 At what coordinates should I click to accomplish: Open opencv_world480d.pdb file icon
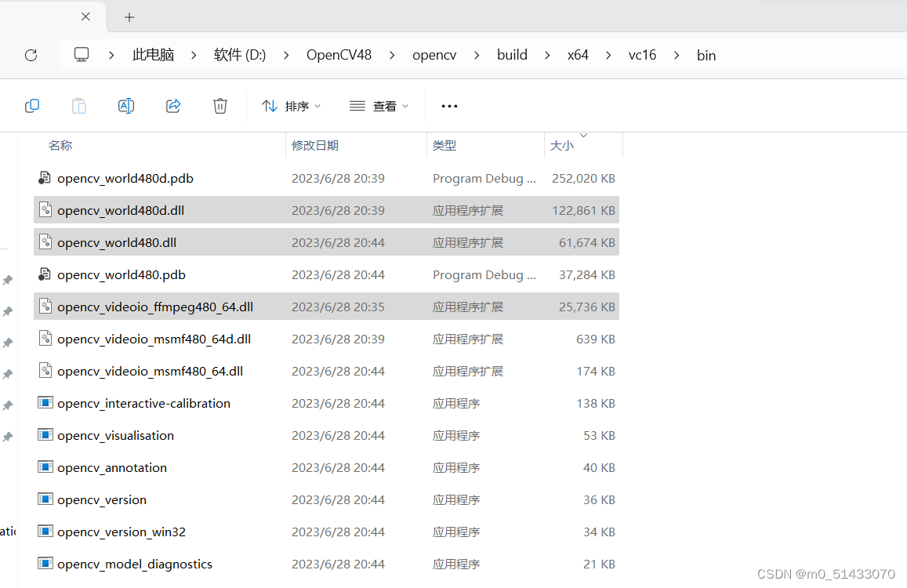click(44, 178)
